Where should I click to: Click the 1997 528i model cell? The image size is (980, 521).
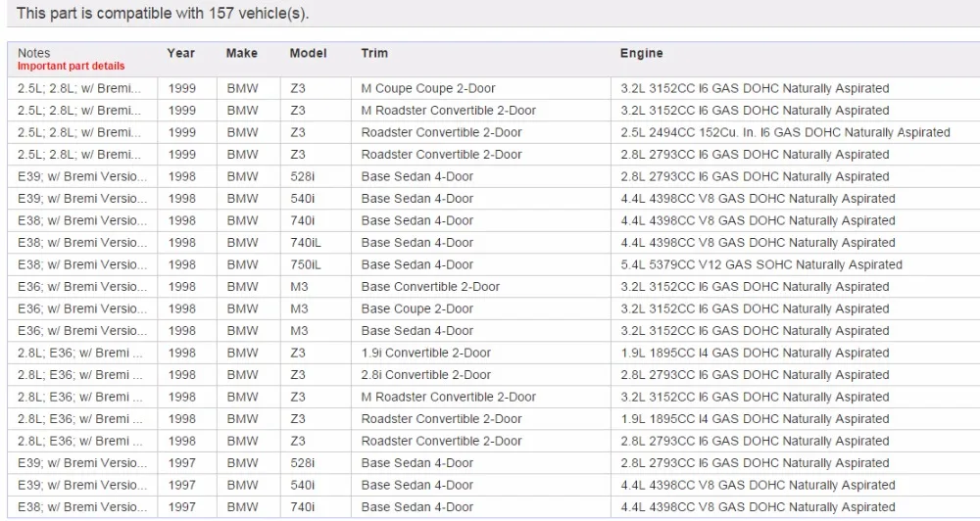point(303,463)
